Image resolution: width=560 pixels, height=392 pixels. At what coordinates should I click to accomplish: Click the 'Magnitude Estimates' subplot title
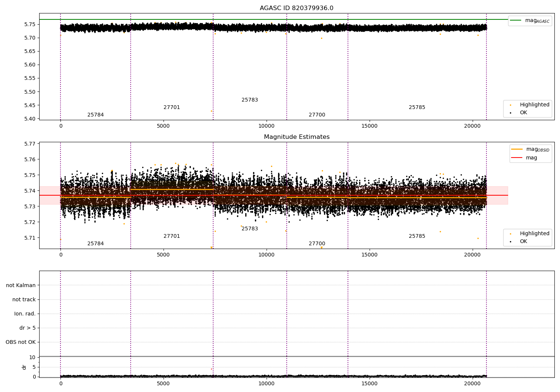tap(297, 137)
